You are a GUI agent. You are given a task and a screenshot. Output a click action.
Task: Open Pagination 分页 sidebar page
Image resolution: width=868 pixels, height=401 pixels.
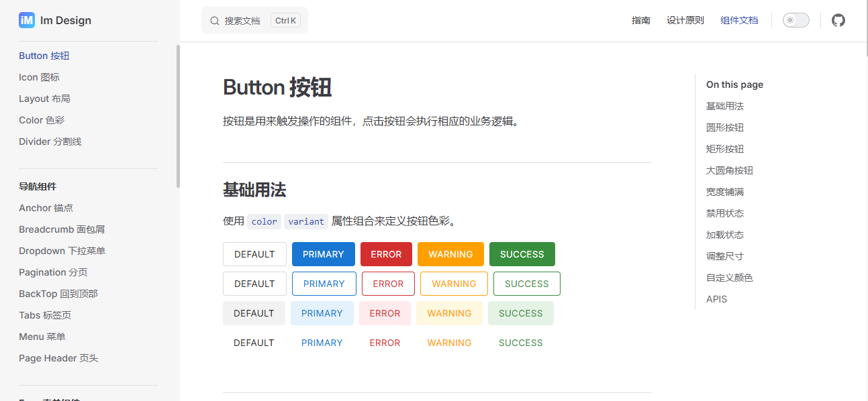[x=53, y=272]
